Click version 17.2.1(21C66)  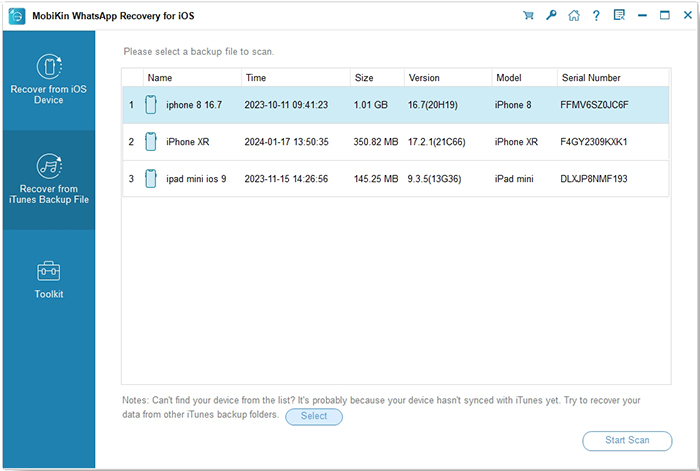coord(437,142)
